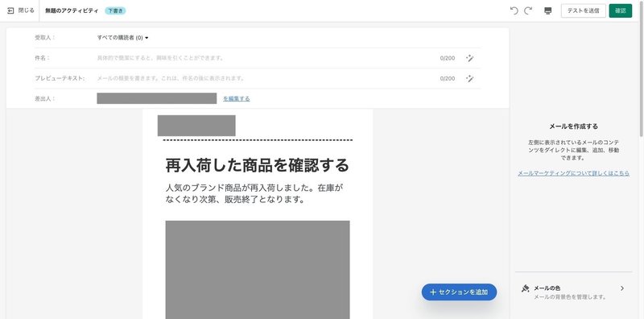This screenshot has height=319, width=644.
Task: Open the メールの色 paint icon
Action: tap(526, 288)
